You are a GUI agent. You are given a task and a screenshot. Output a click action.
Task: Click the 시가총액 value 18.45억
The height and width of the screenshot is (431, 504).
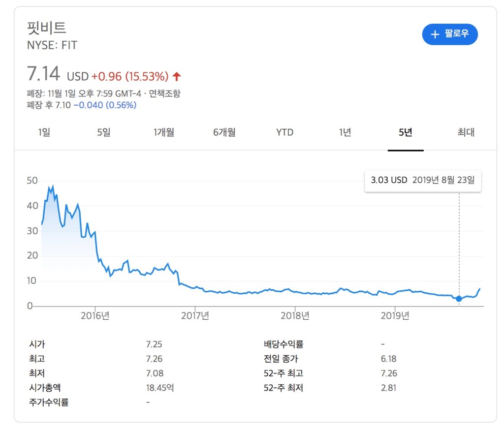tap(160, 388)
